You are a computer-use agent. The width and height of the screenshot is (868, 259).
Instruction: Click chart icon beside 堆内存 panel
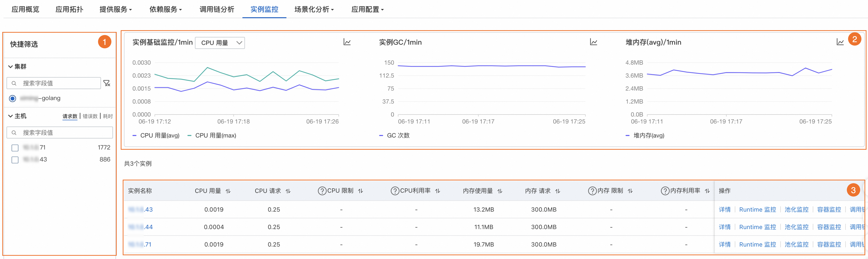(840, 42)
